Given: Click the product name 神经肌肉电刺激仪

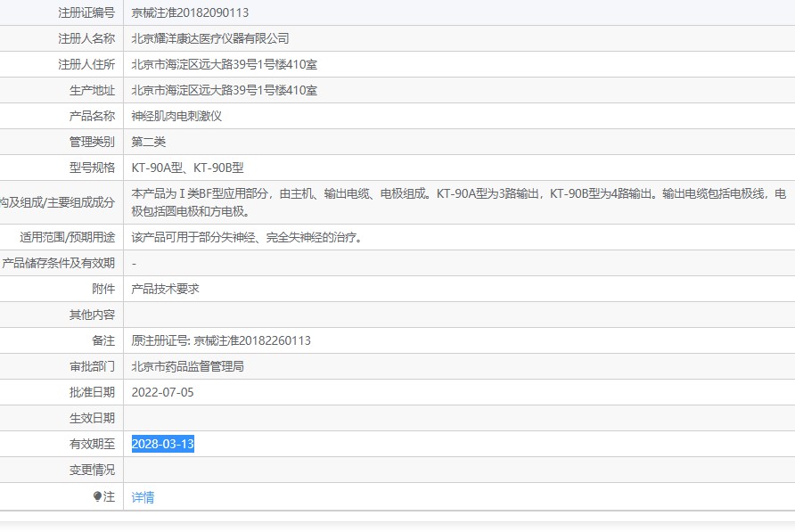Looking at the screenshot, I should pyautogui.click(x=176, y=116).
